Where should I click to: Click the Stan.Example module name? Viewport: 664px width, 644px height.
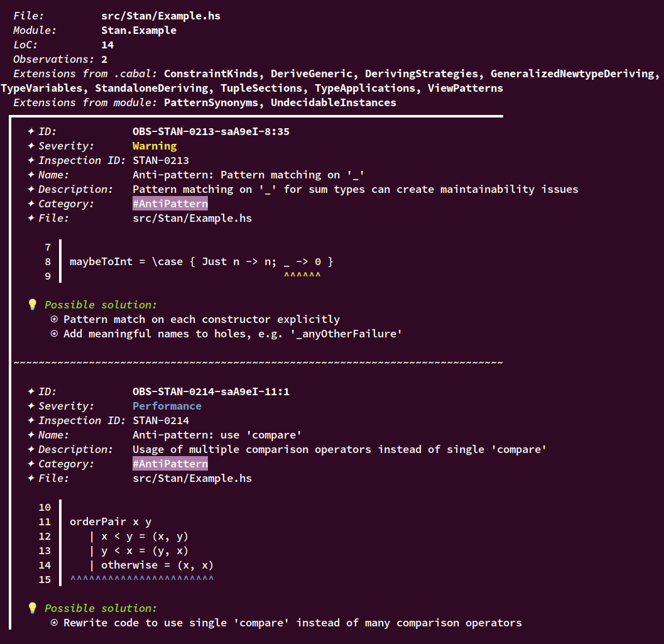tap(139, 31)
